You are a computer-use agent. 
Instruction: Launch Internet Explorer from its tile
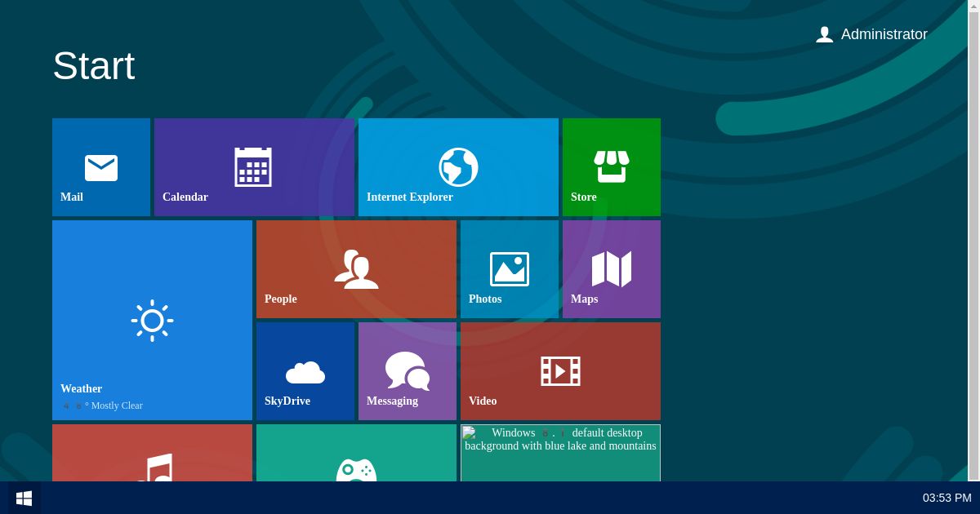tap(458, 166)
